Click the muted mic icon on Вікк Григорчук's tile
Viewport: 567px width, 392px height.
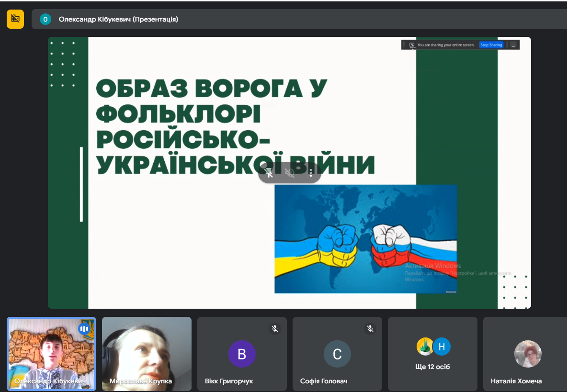pos(275,329)
